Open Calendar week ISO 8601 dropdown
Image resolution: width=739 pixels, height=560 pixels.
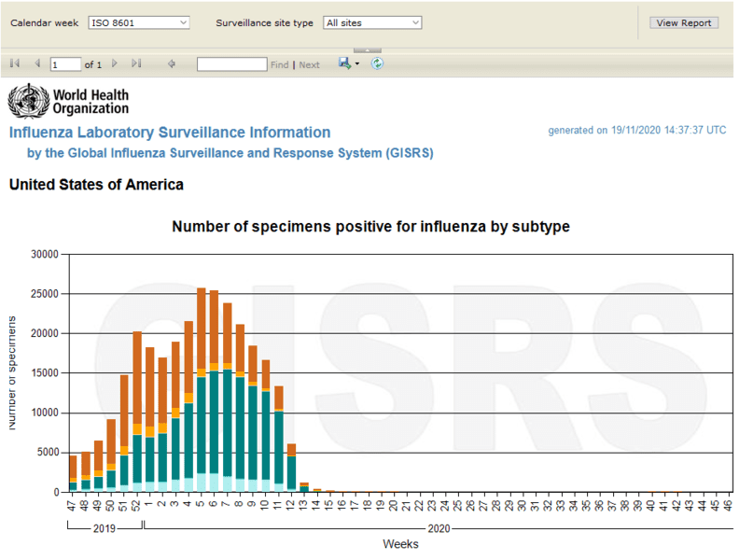(x=139, y=22)
